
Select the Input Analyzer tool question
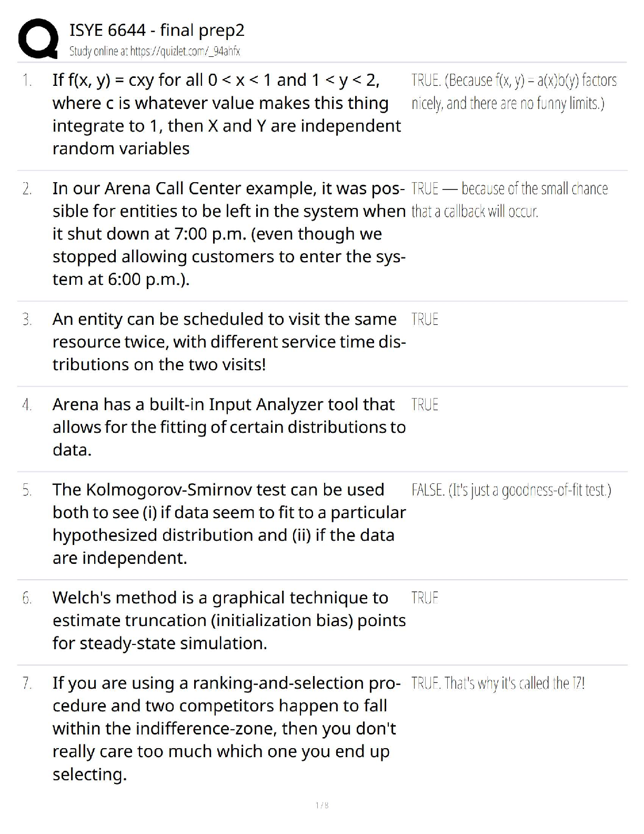(229, 427)
